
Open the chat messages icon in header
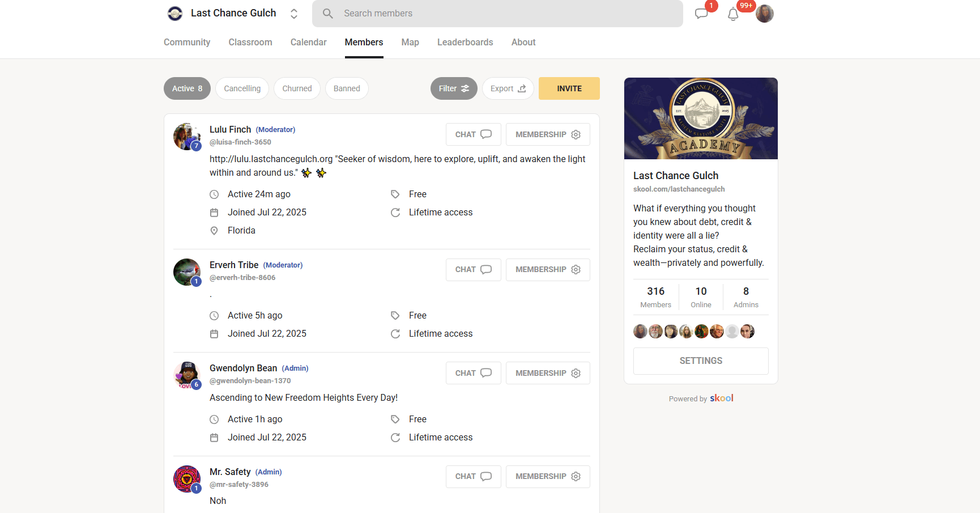701,14
